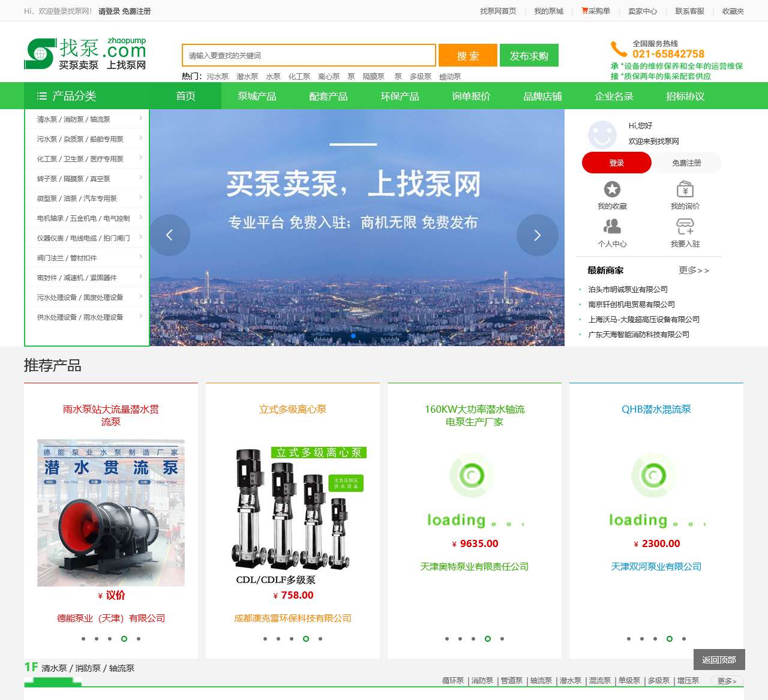
Task: Click the orange 搜索 button
Action: coord(468,55)
